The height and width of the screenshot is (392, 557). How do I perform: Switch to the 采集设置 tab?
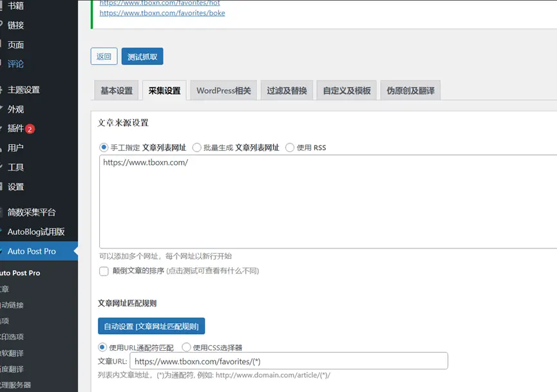pyautogui.click(x=164, y=91)
